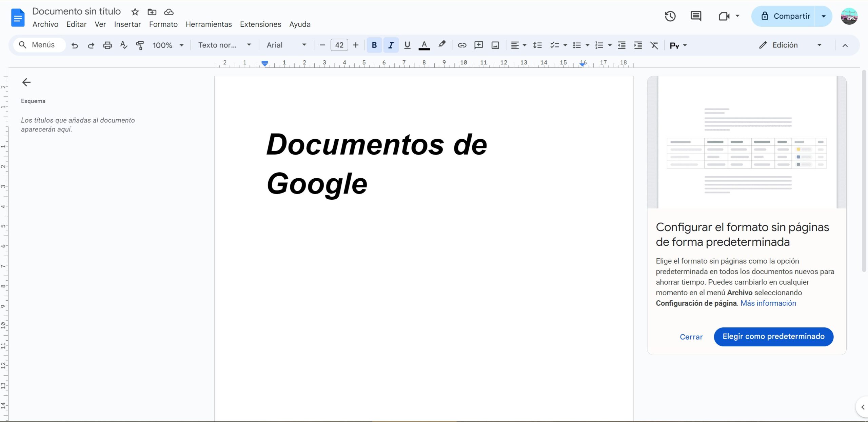Select the paint format tool

pyautogui.click(x=140, y=45)
